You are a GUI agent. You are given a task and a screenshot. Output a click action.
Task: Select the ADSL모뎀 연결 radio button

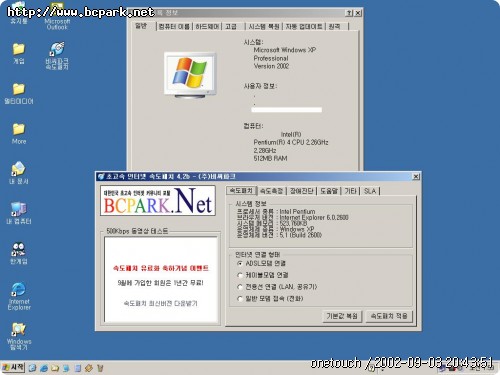[239, 263]
